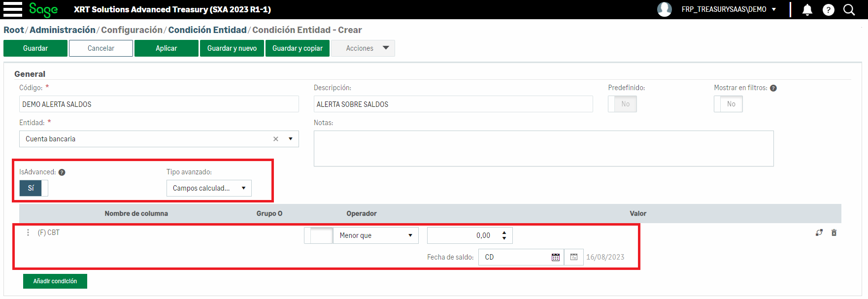The width and height of the screenshot is (868, 299).
Task: Toggle Mostrar en filtros switch
Action: tap(728, 104)
